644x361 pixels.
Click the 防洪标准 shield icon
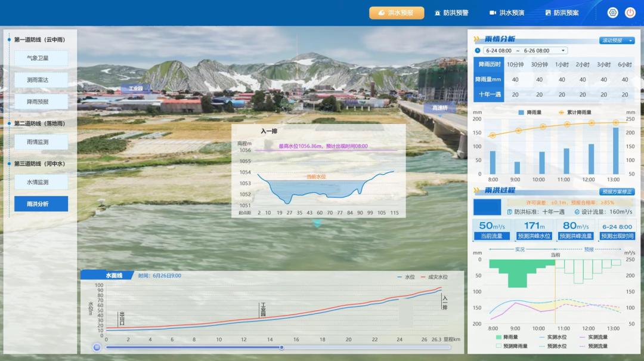coord(510,212)
